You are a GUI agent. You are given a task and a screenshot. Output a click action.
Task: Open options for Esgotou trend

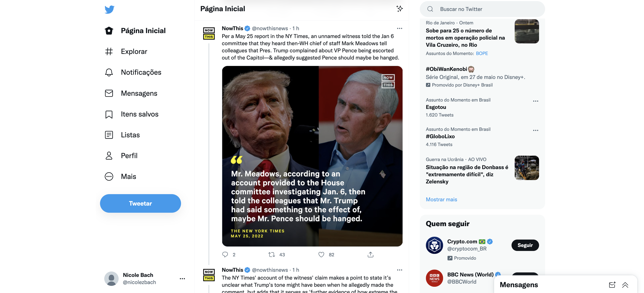pos(535,101)
